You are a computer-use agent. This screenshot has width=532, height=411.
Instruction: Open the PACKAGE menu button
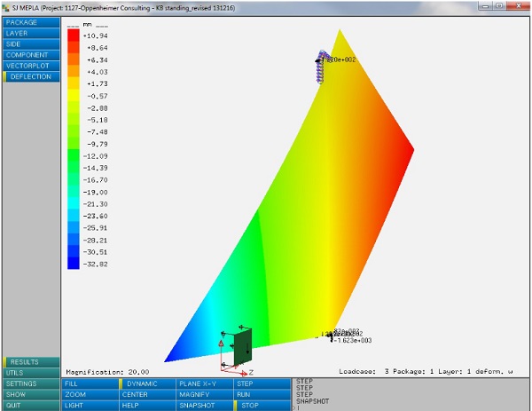pyautogui.click(x=31, y=22)
